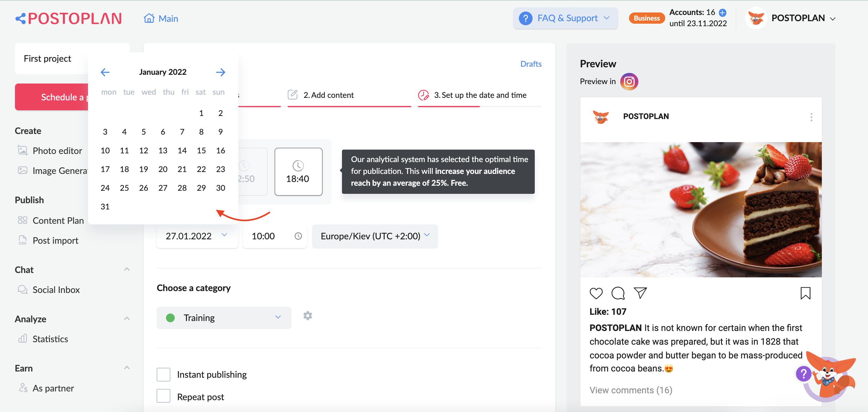868x412 pixels.
Task: Click the green Training color dot
Action: click(170, 318)
